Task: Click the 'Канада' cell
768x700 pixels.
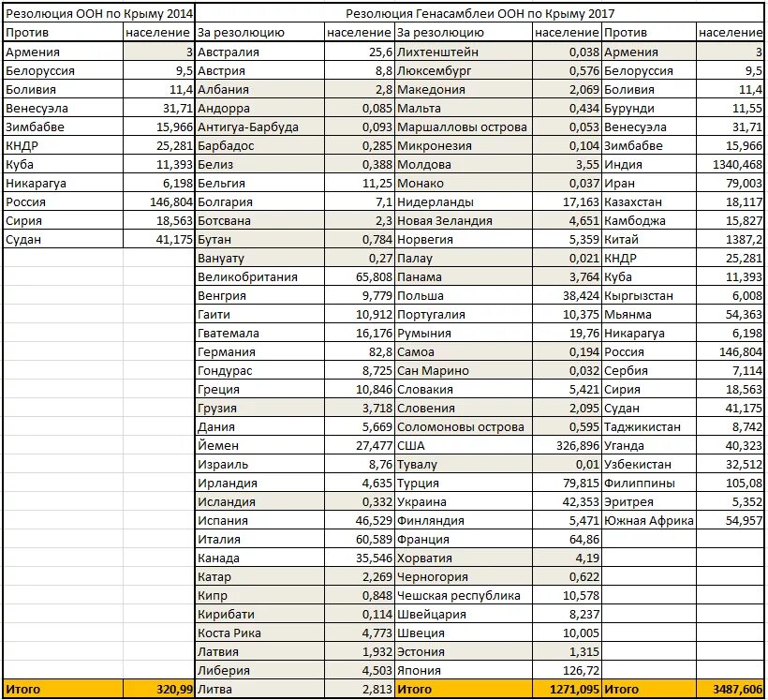Action: coord(259,558)
